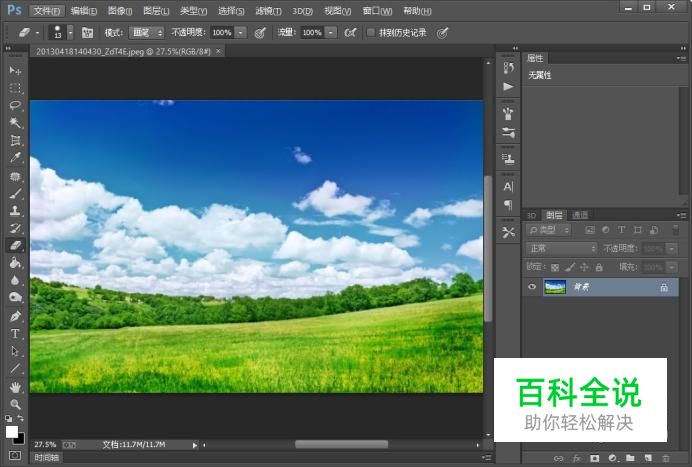Viewport: 692px width, 467px height.
Task: Open the 图像 menu
Action: pyautogui.click(x=119, y=10)
